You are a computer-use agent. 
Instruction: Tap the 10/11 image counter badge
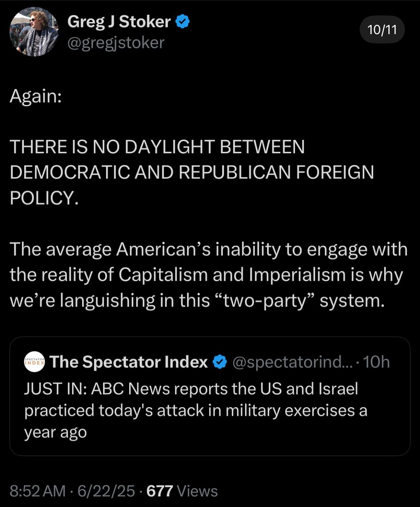(382, 29)
